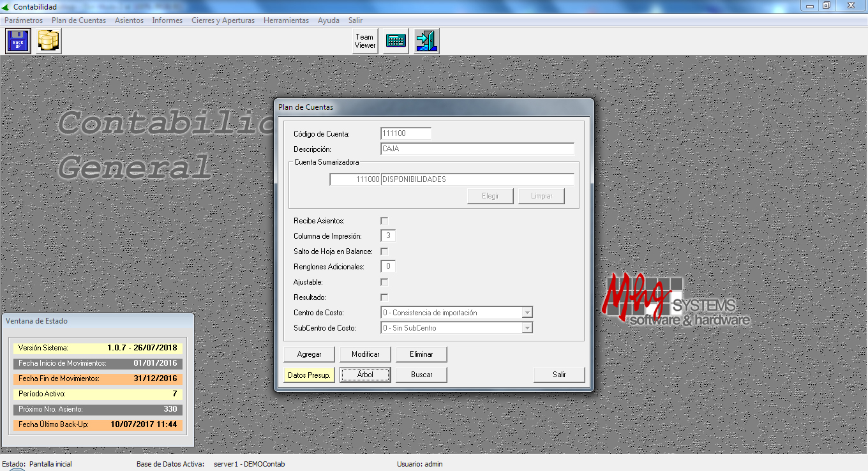
Task: Click the yellow Datos Presup. button
Action: click(309, 375)
